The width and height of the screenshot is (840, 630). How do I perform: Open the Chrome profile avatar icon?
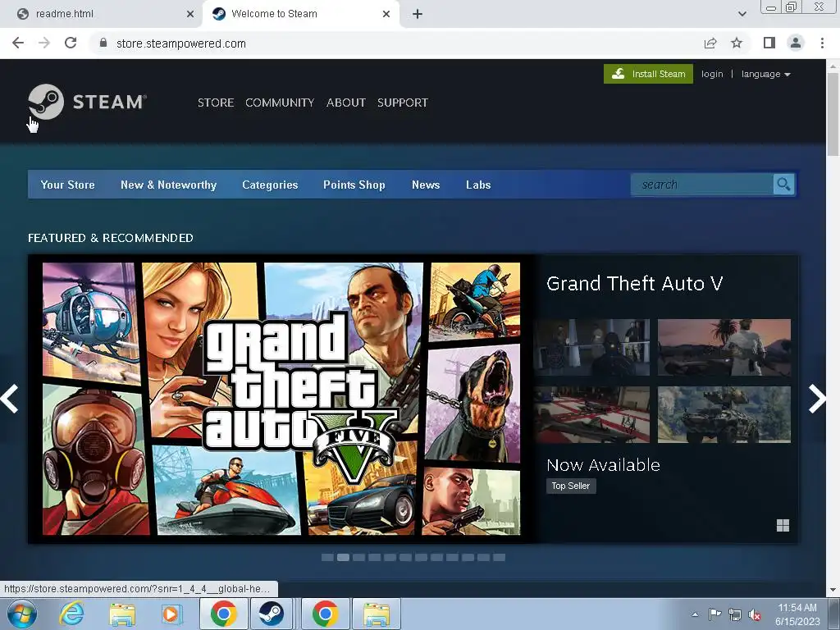point(796,43)
